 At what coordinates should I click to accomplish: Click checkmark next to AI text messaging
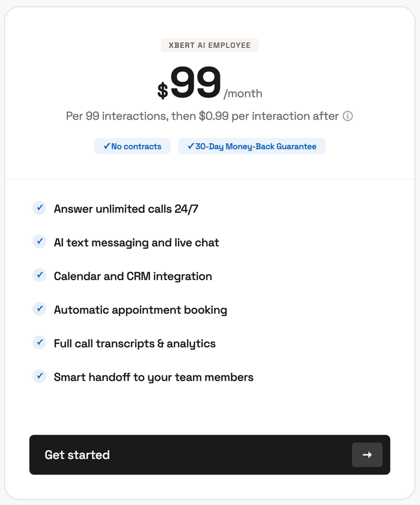tap(39, 242)
